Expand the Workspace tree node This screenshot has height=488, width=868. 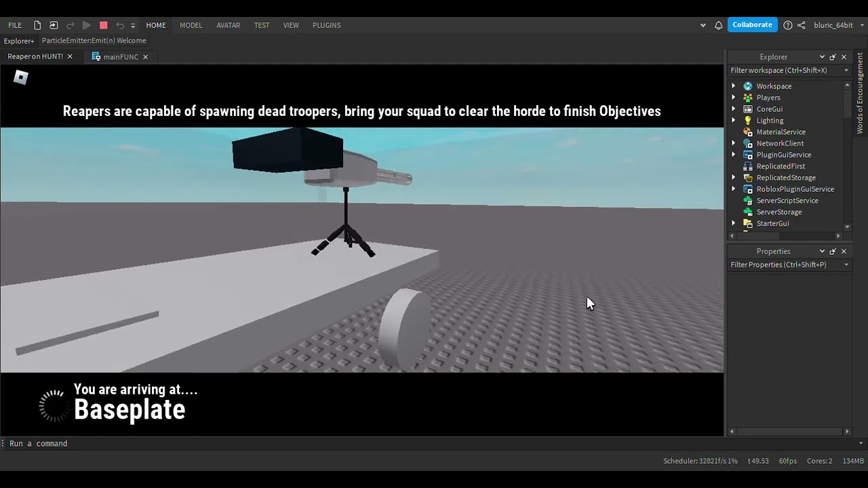point(733,86)
